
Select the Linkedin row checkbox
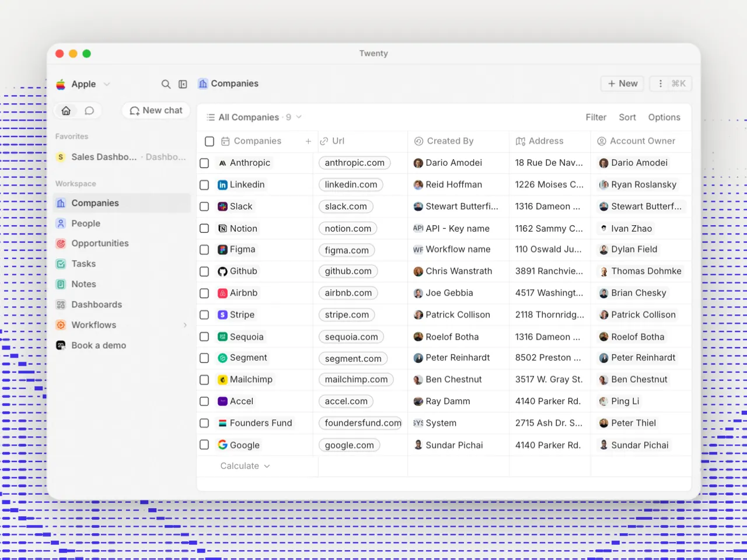click(x=204, y=185)
